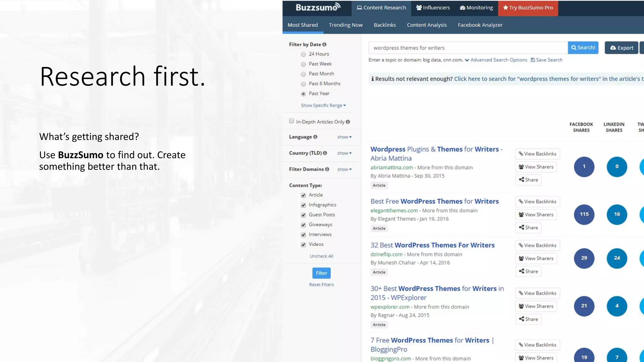Image resolution: width=644 pixels, height=362 pixels.
Task: Click Try BuzzSumo Pro button
Action: coord(528,8)
